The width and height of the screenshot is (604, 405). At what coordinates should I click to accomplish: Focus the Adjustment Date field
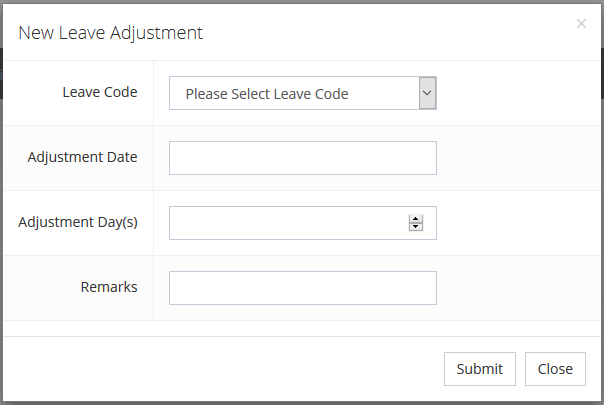tap(302, 158)
